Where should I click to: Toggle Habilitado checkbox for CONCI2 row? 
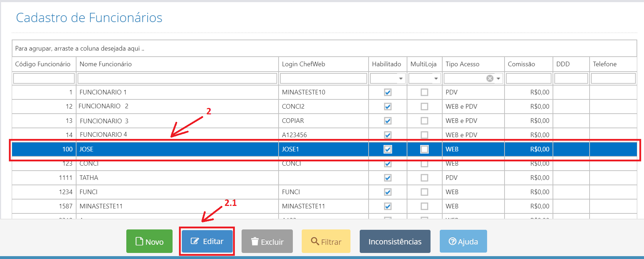(x=388, y=107)
